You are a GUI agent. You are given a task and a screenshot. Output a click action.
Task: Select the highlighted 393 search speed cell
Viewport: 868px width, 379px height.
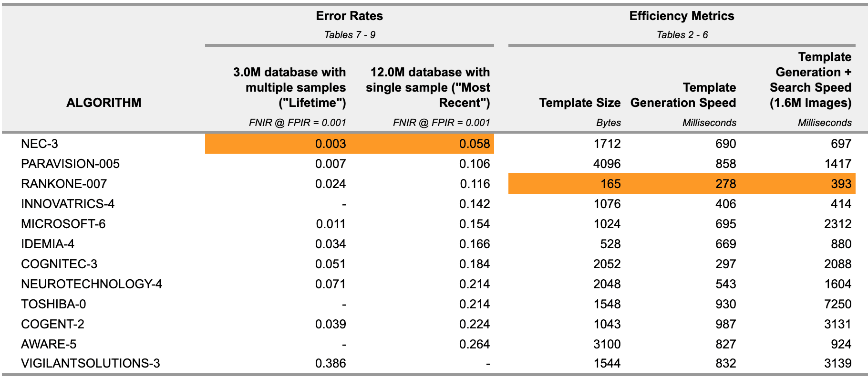point(841,184)
